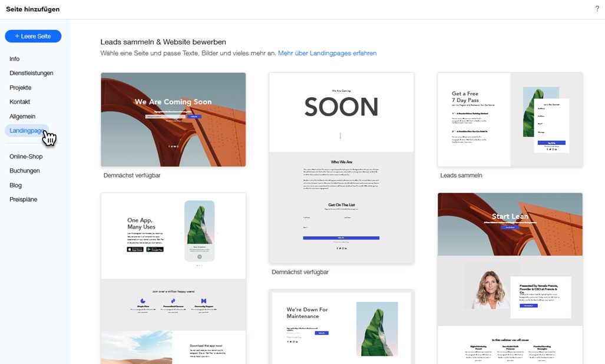Select the 'Start Lean' webinar template

pos(510,277)
